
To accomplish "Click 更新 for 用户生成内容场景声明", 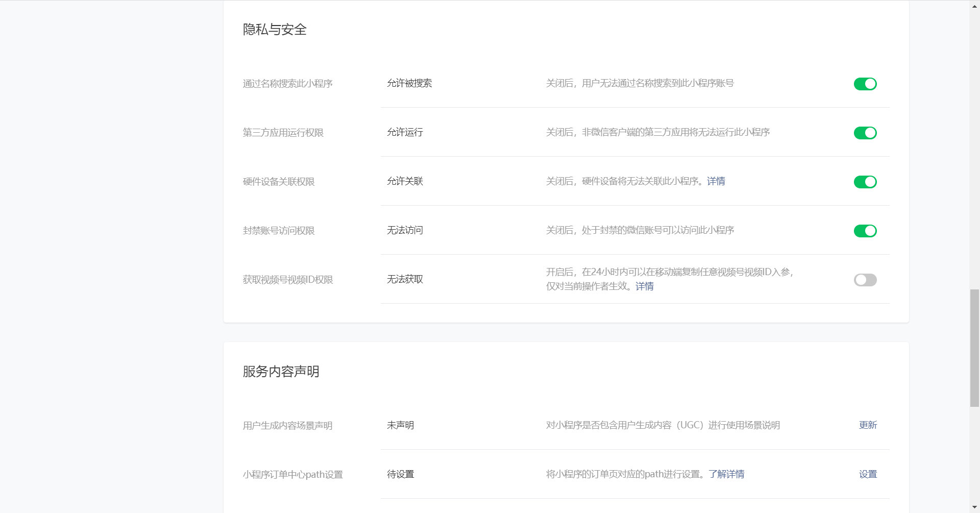I will coord(868,425).
